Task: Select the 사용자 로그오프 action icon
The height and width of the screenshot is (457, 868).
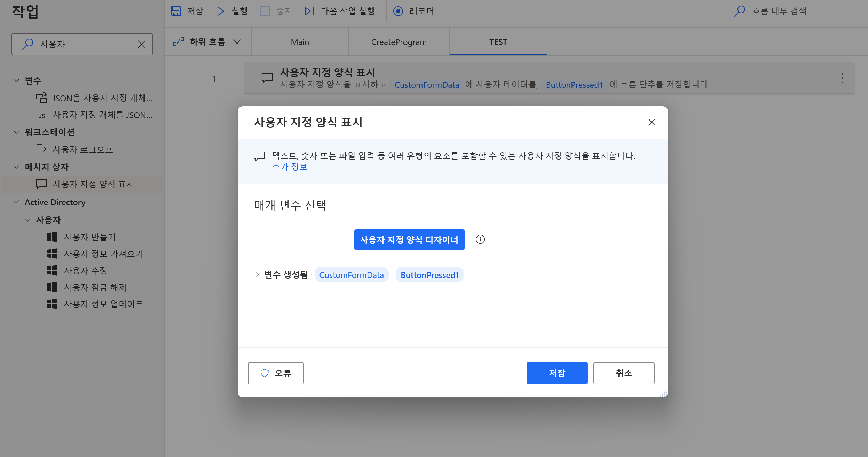Action: coord(41,149)
